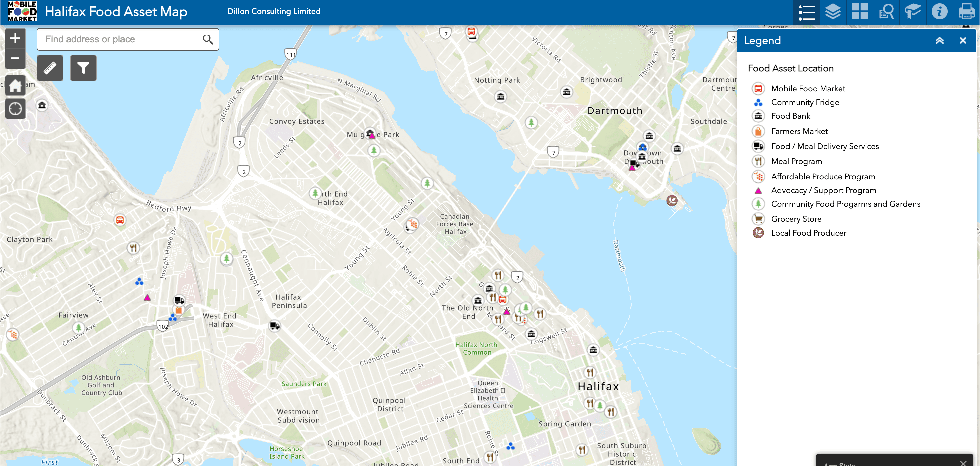Run the address search magnifier button

(x=208, y=39)
